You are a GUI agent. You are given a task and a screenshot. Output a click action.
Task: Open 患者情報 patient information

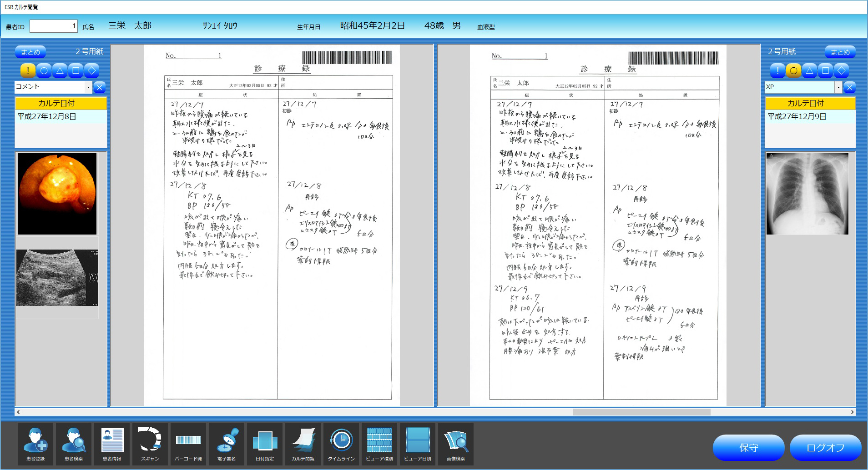pos(112,443)
